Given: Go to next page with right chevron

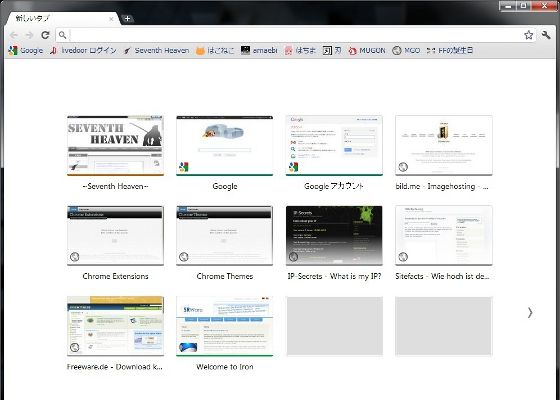Looking at the screenshot, I should tap(530, 312).
